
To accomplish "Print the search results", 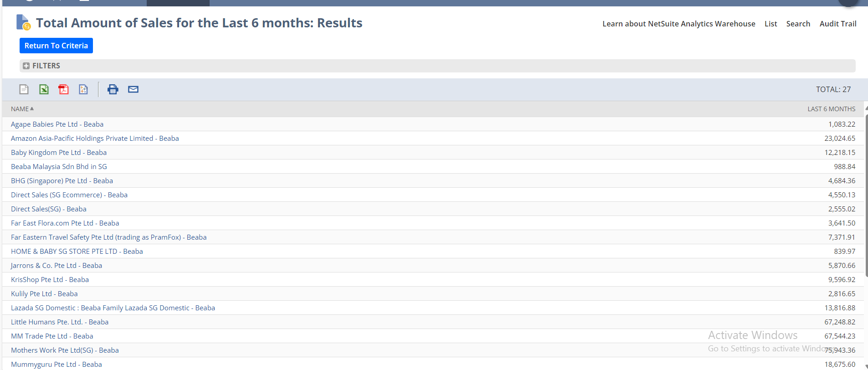I will 113,89.
